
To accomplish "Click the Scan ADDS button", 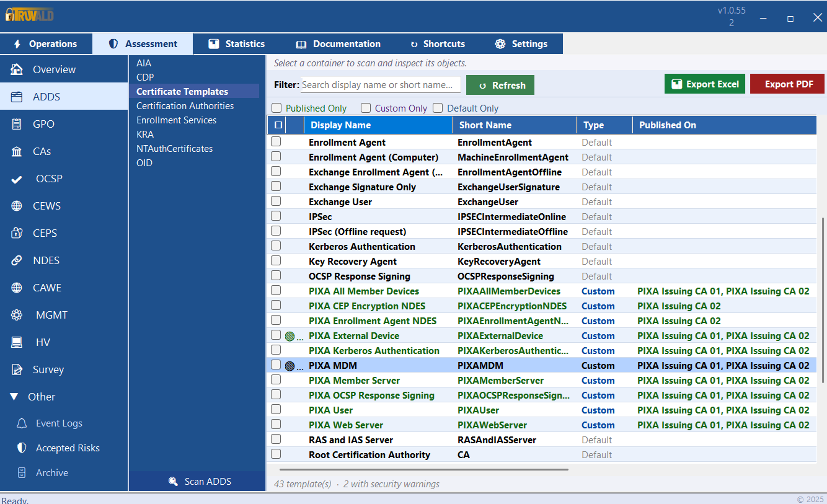I will click(197, 482).
